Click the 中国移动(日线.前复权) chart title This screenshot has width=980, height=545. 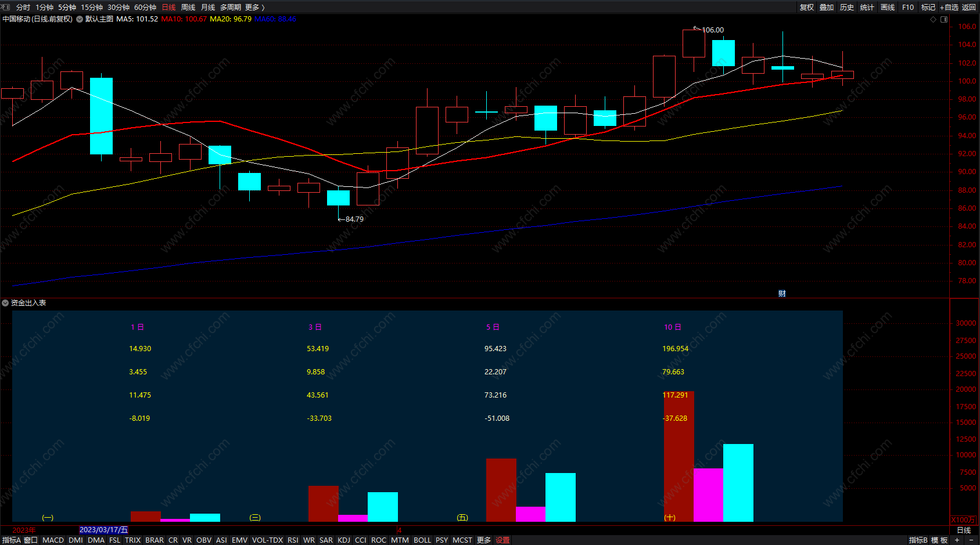click(37, 19)
